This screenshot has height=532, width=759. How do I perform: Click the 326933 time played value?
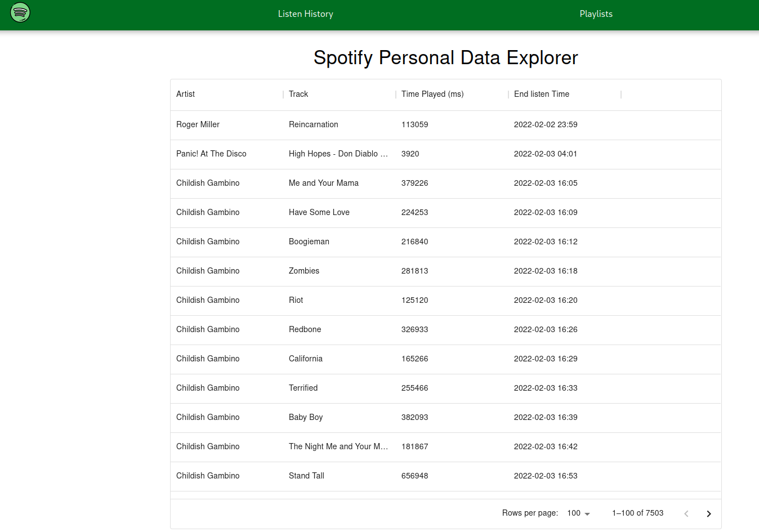(x=415, y=329)
